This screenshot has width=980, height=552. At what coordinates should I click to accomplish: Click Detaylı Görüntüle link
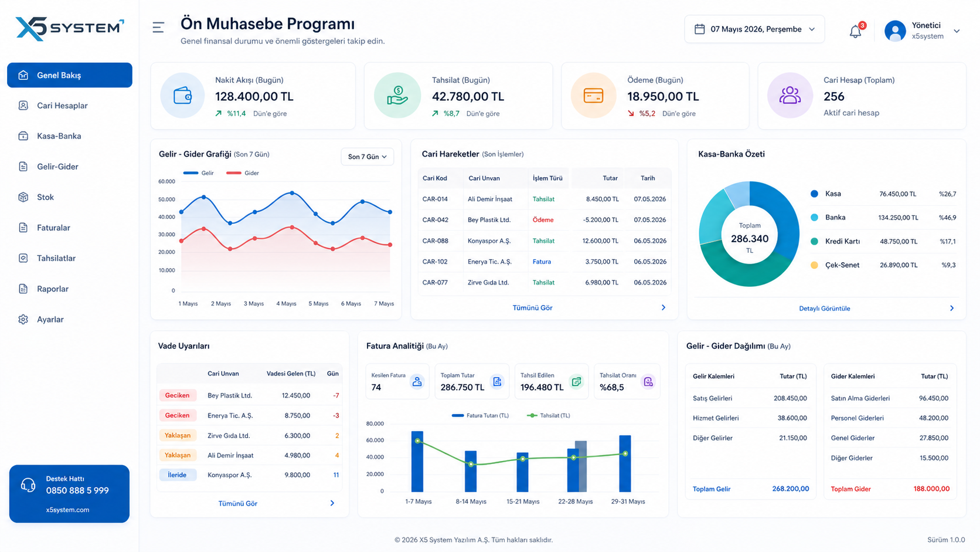pyautogui.click(x=825, y=309)
